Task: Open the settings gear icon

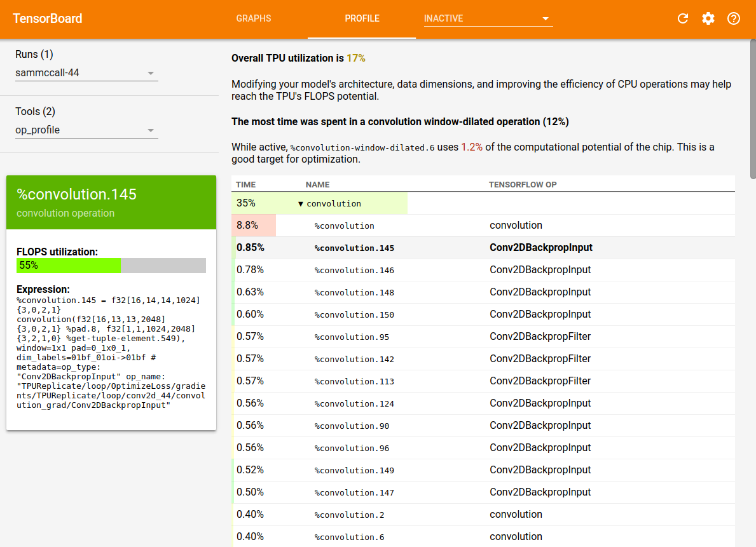Action: click(x=708, y=18)
